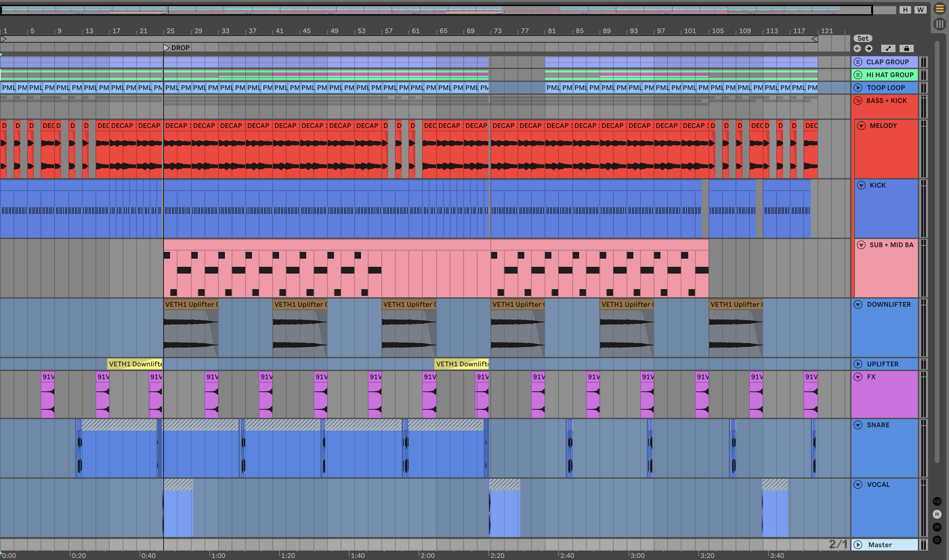Switch to Arrangement view with orange lines icon
The height and width of the screenshot is (560, 949).
[x=939, y=9]
